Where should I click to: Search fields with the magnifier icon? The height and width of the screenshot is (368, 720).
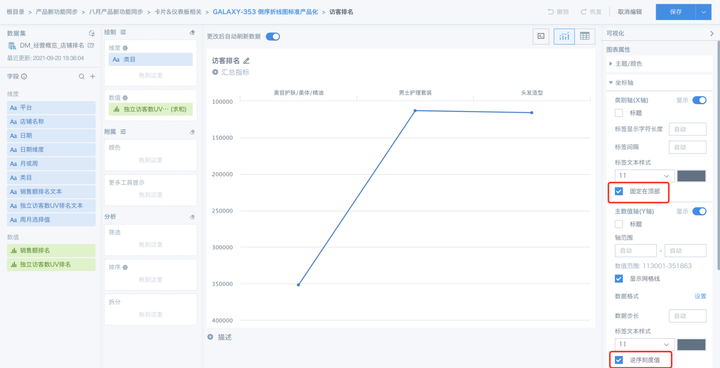[81, 76]
